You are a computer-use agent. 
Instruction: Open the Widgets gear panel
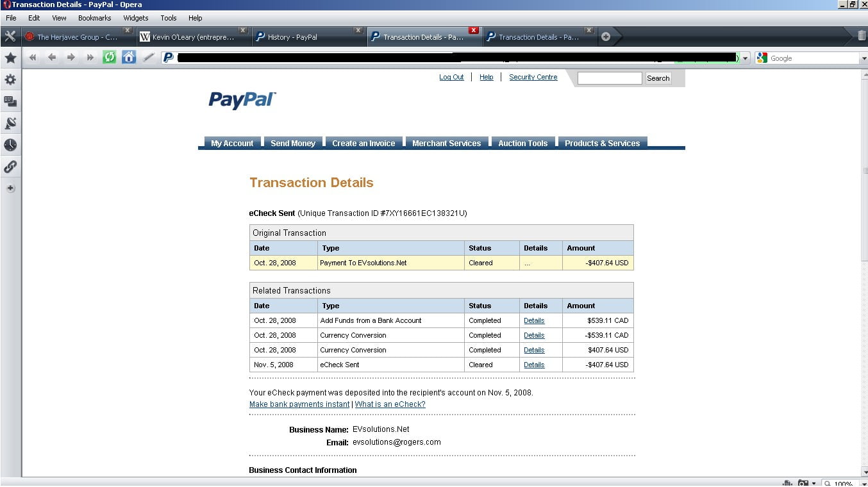pyautogui.click(x=10, y=80)
